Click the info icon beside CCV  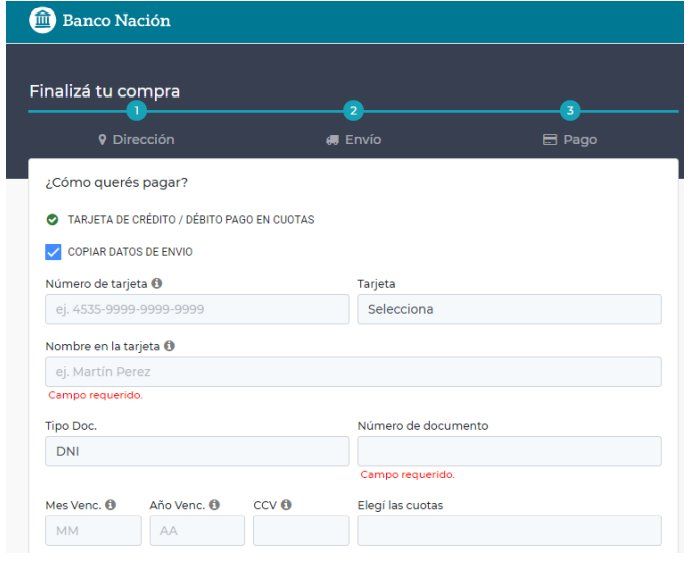[286, 505]
